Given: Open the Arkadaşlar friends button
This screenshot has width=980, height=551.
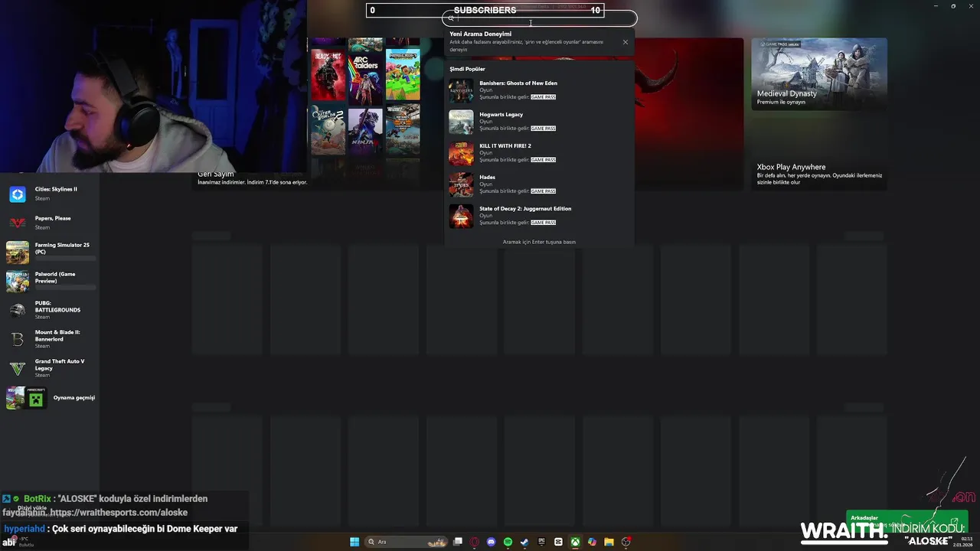Looking at the screenshot, I should coord(907,520).
